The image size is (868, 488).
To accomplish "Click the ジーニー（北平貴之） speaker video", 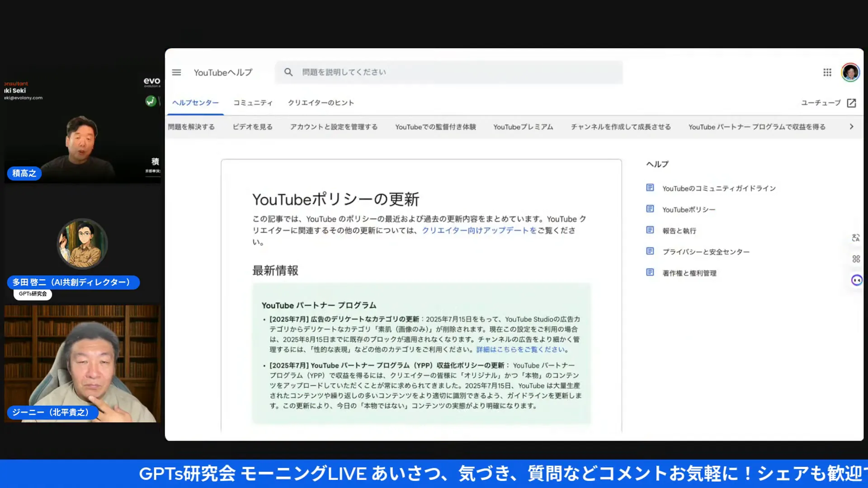I will (x=82, y=364).
